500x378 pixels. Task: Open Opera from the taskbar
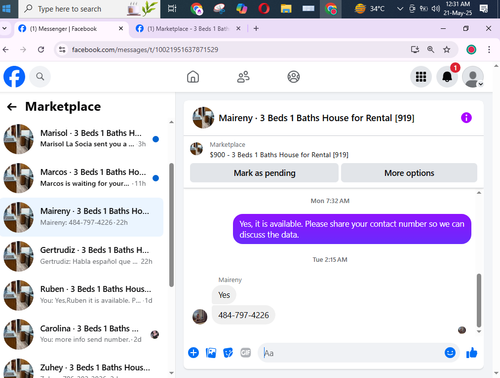[264, 9]
